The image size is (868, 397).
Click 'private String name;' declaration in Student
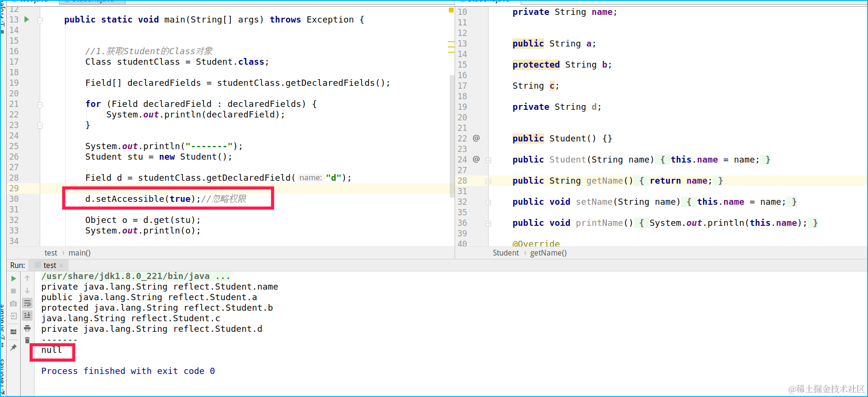[x=565, y=12]
